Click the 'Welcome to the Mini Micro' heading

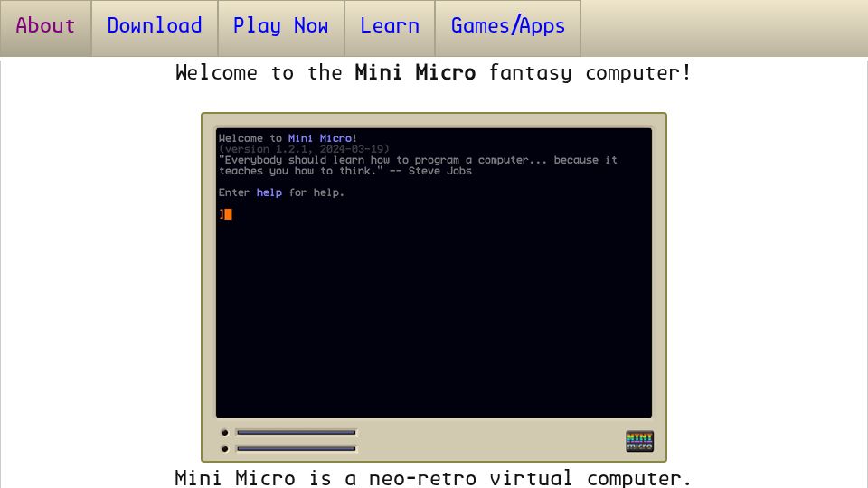(x=433, y=73)
